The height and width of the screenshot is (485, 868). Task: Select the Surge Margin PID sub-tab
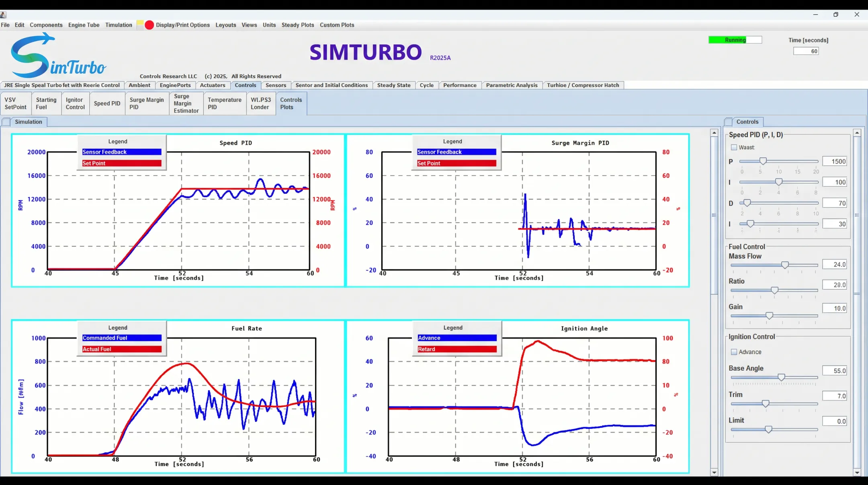(147, 103)
